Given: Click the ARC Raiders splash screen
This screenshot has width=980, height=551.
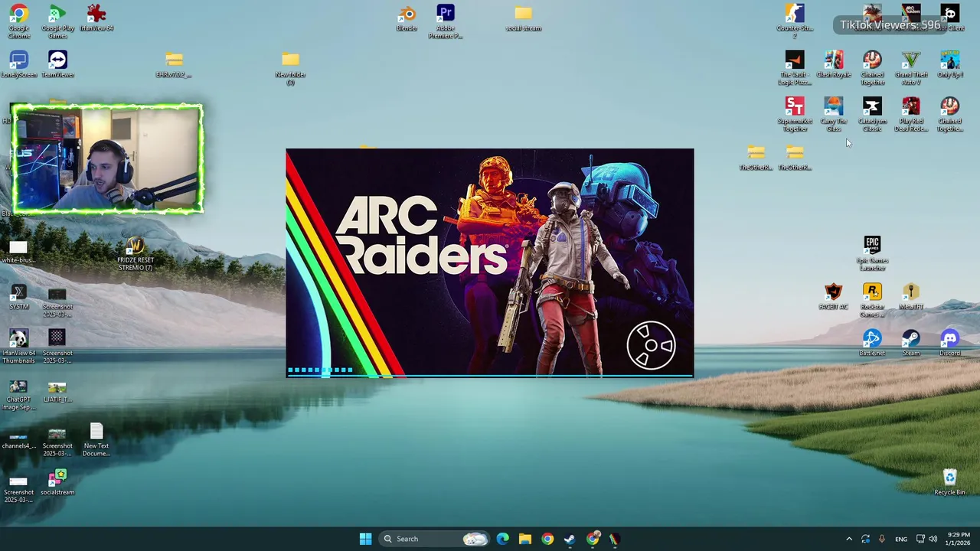Looking at the screenshot, I should [490, 262].
